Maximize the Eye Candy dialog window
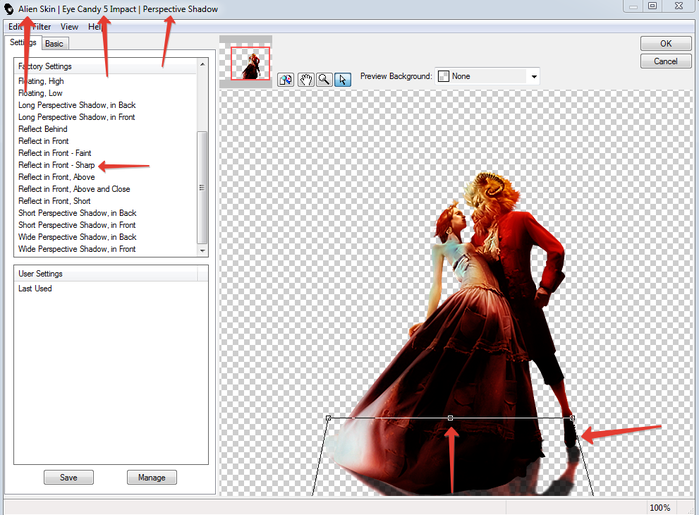 point(652,6)
